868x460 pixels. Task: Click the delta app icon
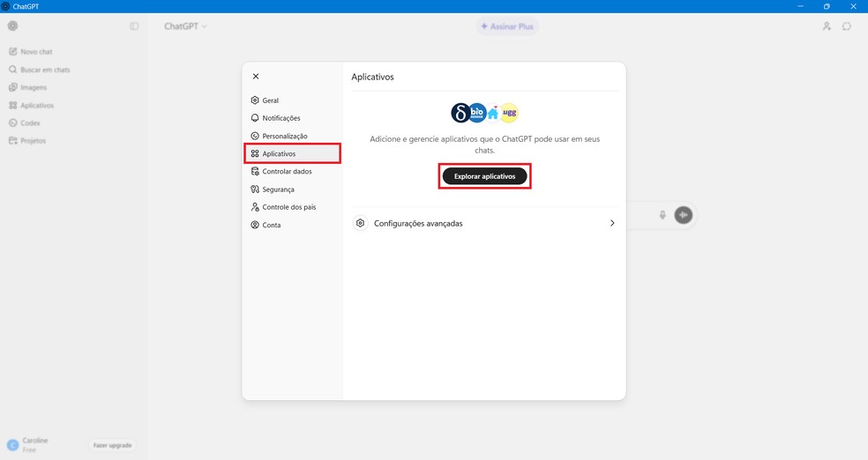point(460,113)
